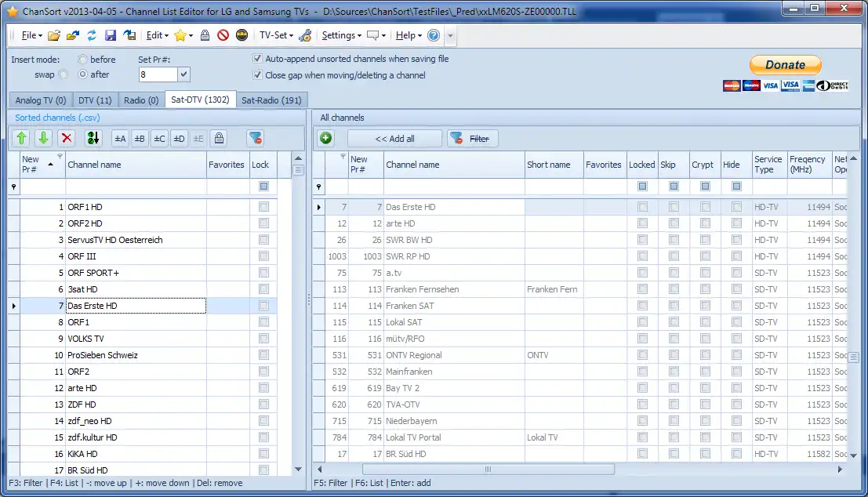Select the 'after' insert mode

click(x=82, y=74)
